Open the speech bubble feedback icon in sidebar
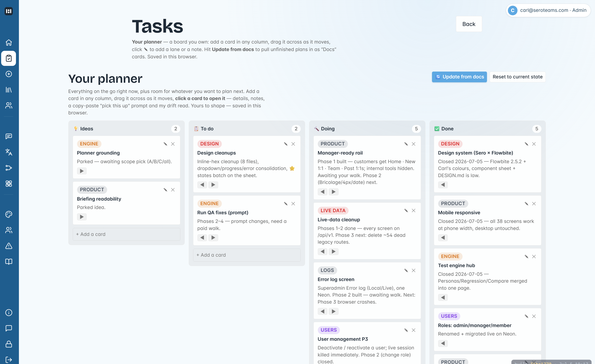Image resolution: width=595 pixels, height=364 pixels. tap(9, 328)
